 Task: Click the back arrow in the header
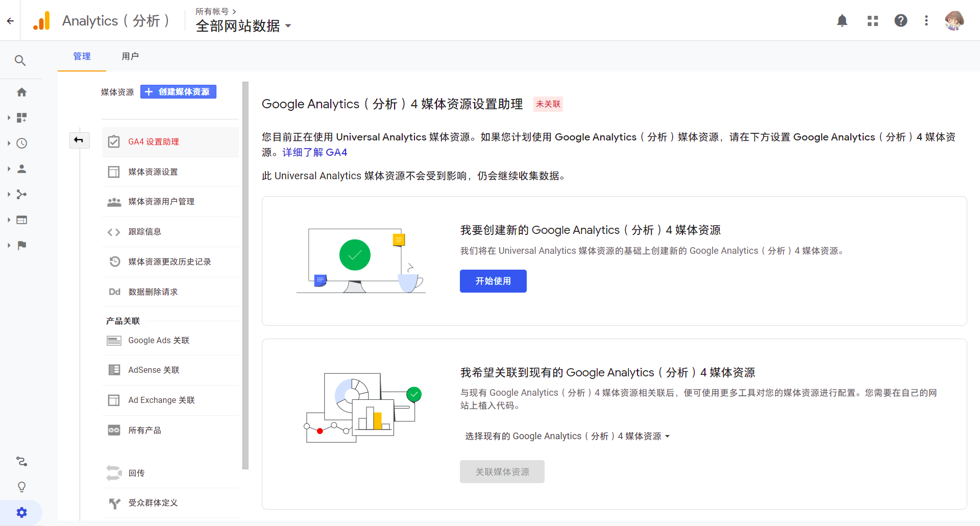pos(10,21)
